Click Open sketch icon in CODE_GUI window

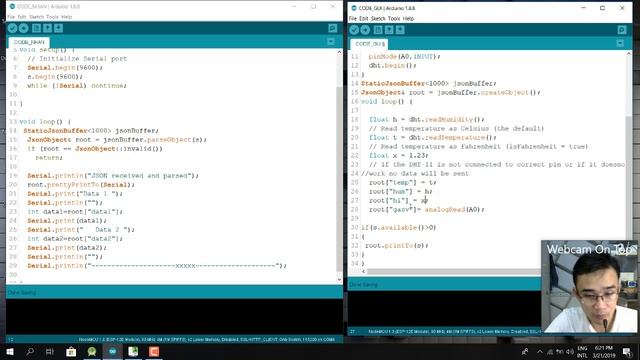tap(389, 30)
